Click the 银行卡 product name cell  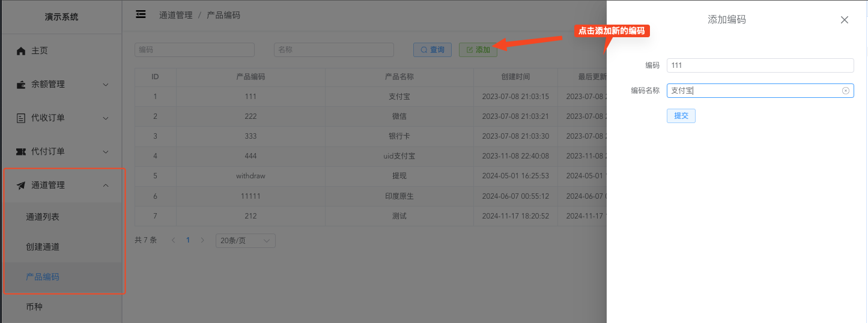(x=399, y=136)
